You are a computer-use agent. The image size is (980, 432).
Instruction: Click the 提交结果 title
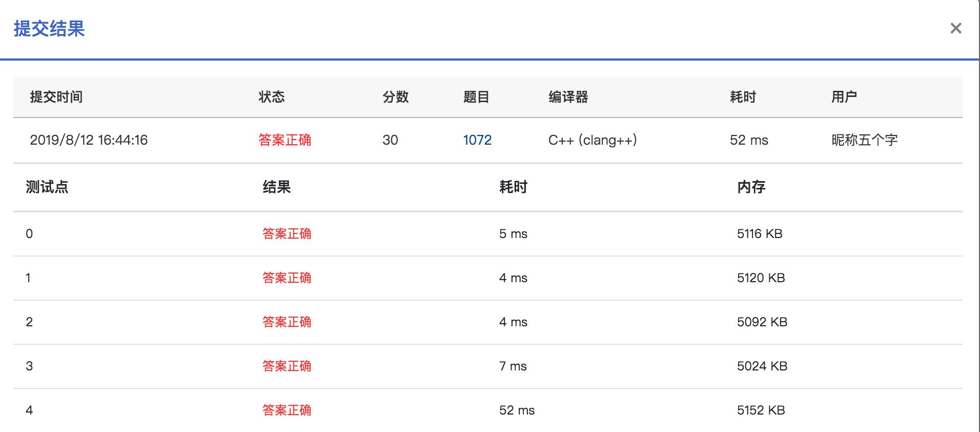(x=49, y=29)
